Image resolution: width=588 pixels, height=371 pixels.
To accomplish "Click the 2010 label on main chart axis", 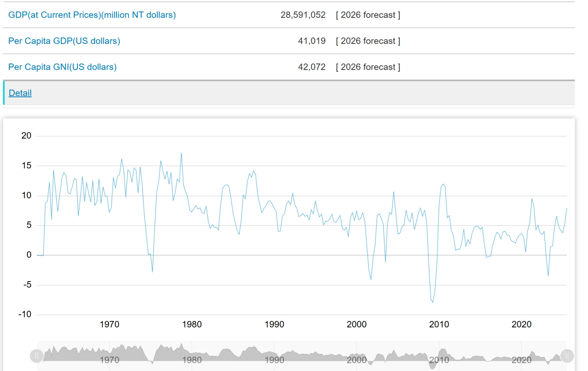I will point(439,324).
